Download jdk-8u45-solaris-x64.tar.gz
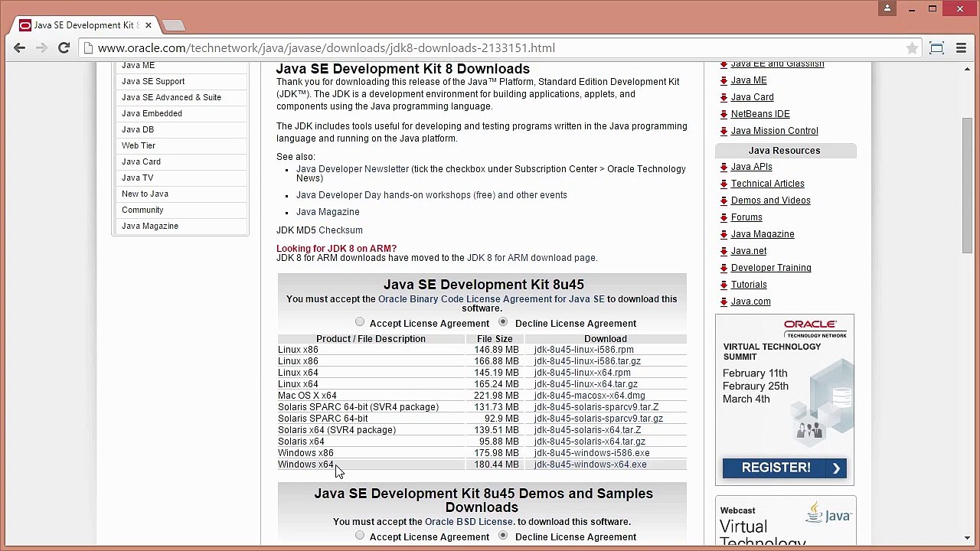Screen dimensions: 980x551 coord(590,442)
